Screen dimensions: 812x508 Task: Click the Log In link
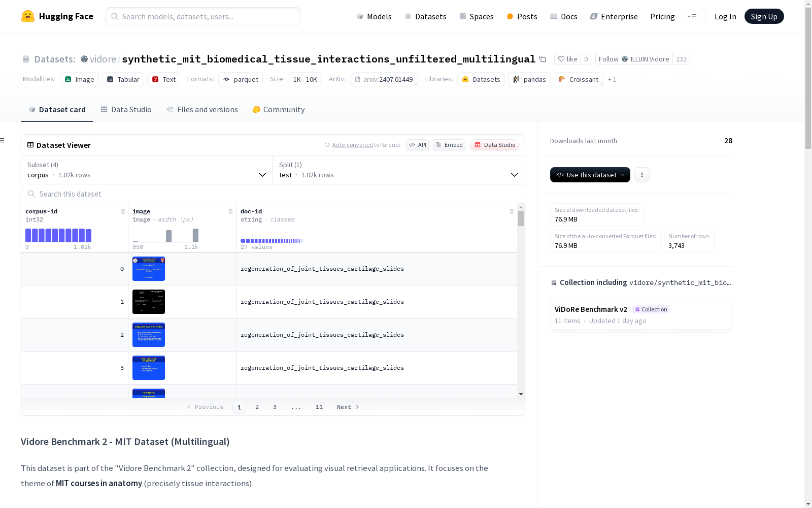tap(725, 16)
